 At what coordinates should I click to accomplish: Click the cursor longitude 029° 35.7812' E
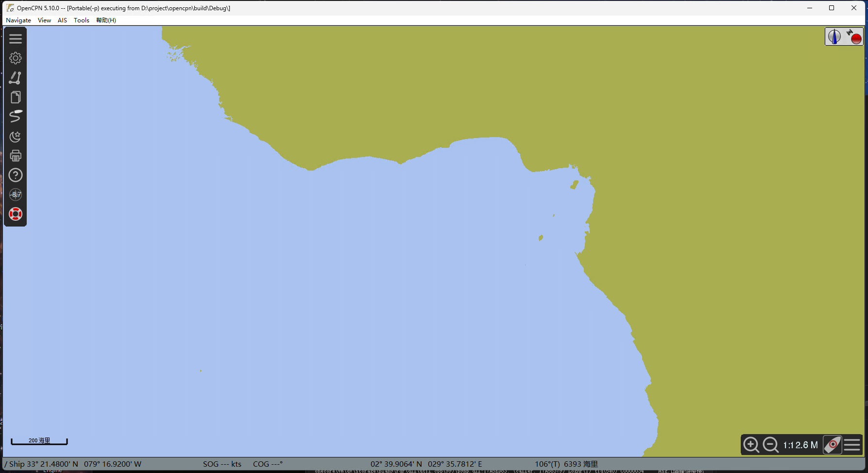pyautogui.click(x=455, y=464)
